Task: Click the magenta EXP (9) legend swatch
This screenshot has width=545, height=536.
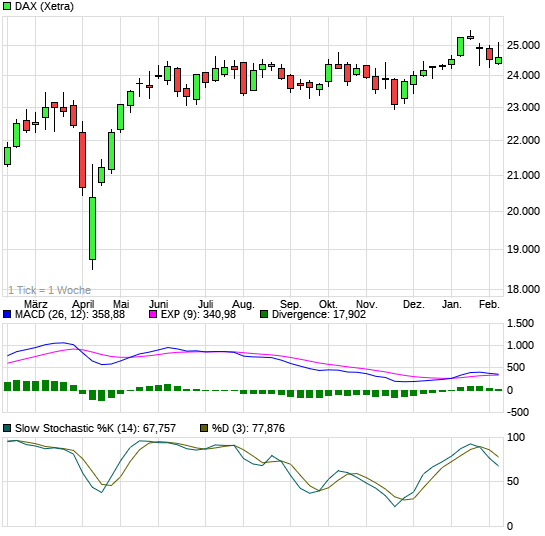Action: (153, 314)
